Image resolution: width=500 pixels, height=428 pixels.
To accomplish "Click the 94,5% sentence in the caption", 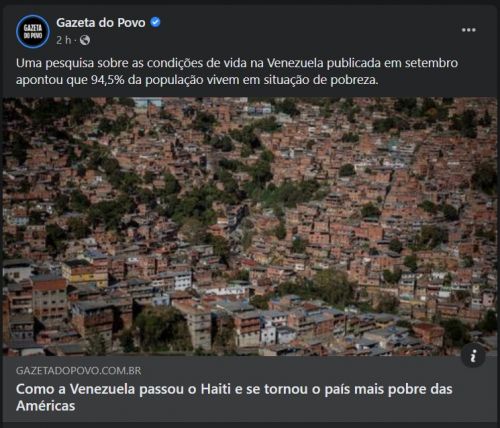I will (x=197, y=80).
